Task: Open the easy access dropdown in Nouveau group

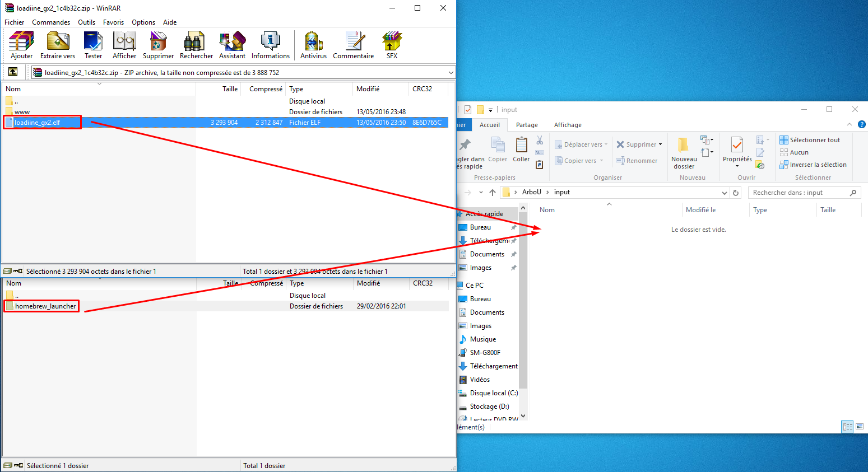Action: 707,152
